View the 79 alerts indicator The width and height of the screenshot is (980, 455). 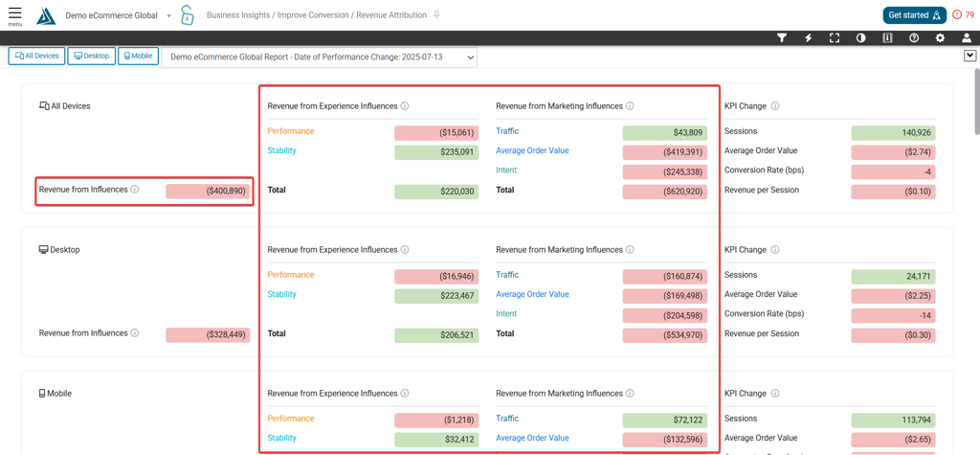click(964, 15)
